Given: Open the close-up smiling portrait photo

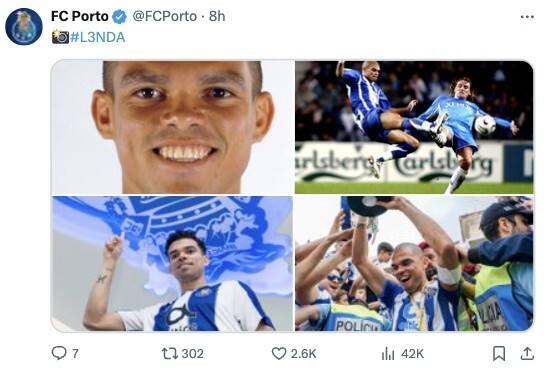Looking at the screenshot, I should [172, 127].
